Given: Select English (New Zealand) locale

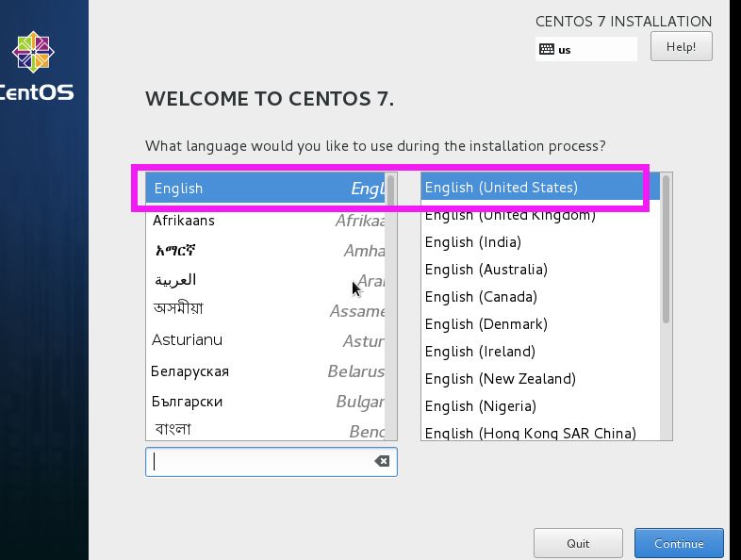Looking at the screenshot, I should 500,379.
